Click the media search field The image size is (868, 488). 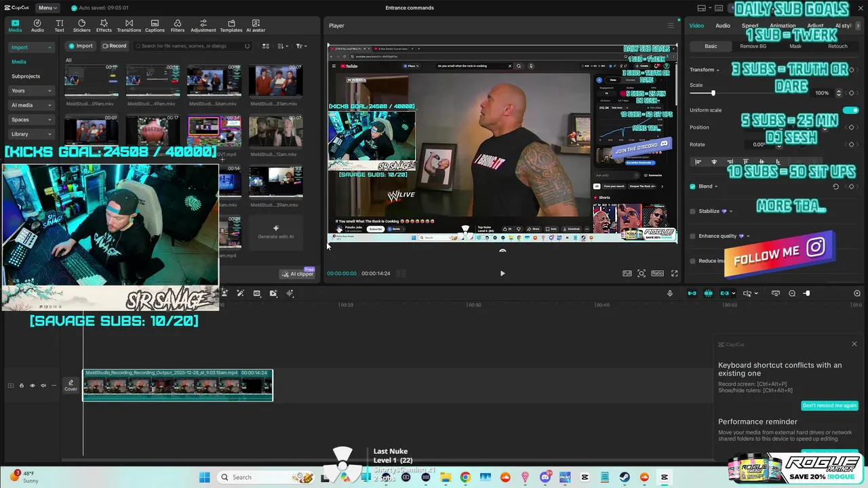click(x=193, y=46)
